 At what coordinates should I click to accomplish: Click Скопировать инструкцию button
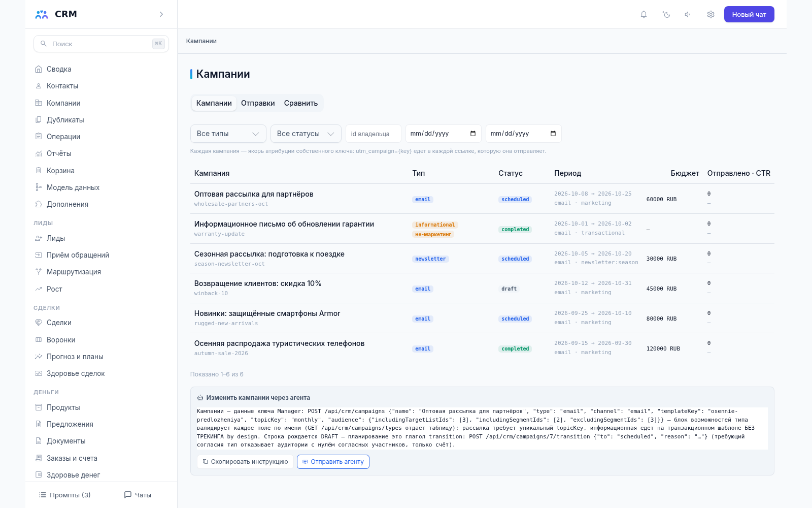click(x=245, y=462)
